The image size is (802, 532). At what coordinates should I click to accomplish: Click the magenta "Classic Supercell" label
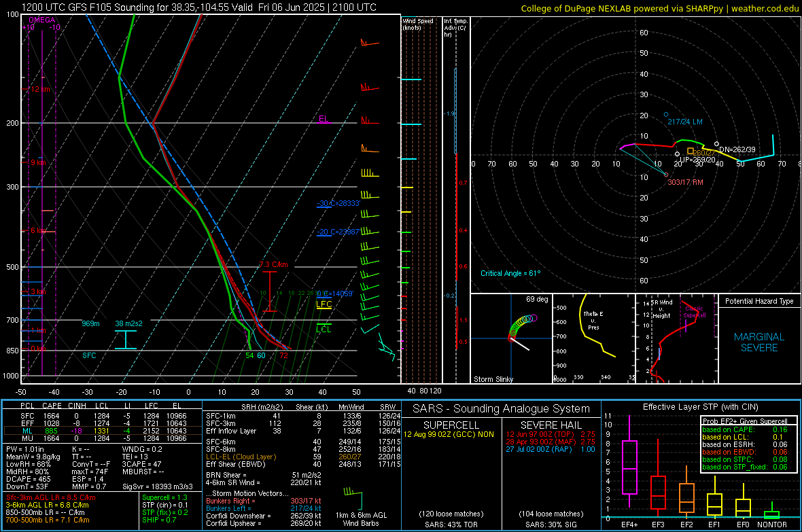pyautogui.click(x=695, y=312)
